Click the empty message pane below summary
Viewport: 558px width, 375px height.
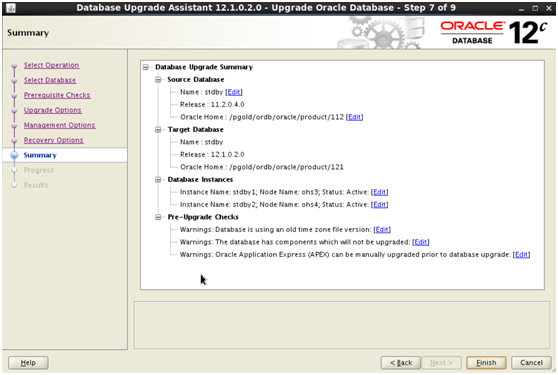342,325
